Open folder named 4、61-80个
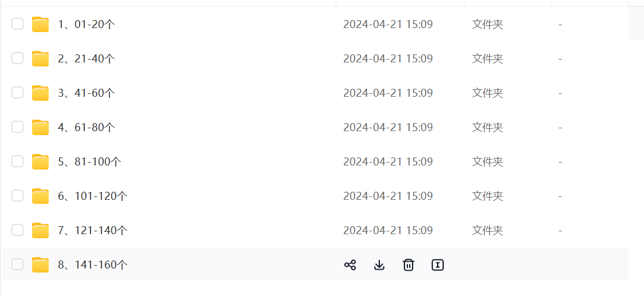 87,127
